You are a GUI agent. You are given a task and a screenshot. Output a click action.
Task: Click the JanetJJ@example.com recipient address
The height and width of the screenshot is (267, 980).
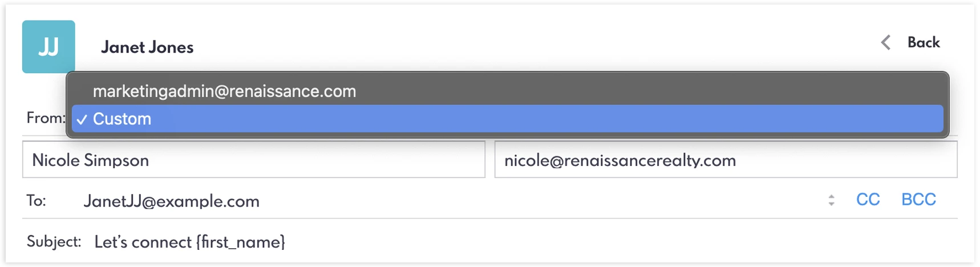(172, 201)
